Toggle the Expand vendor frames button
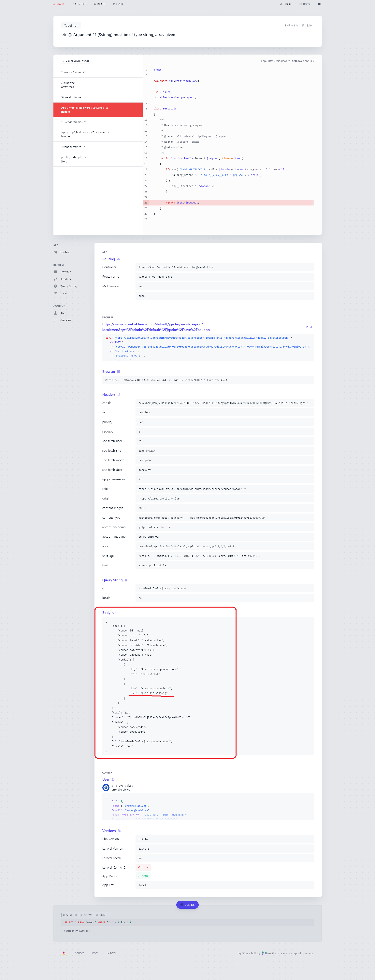375x980 pixels. 76,61
